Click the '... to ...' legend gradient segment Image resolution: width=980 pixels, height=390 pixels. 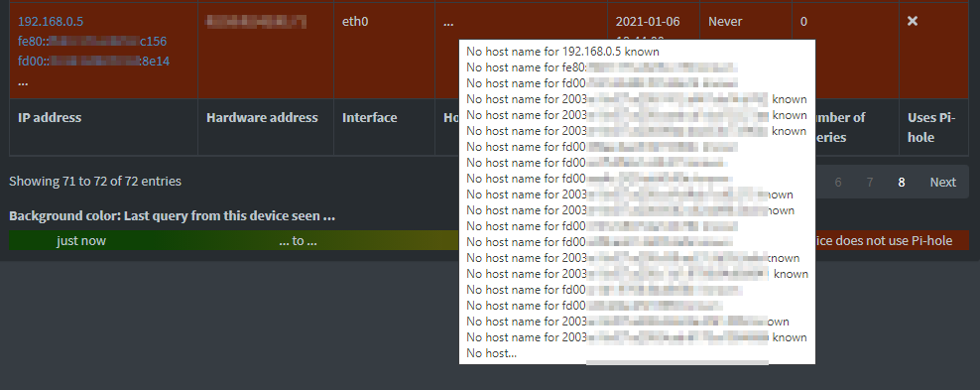pyautogui.click(x=298, y=240)
